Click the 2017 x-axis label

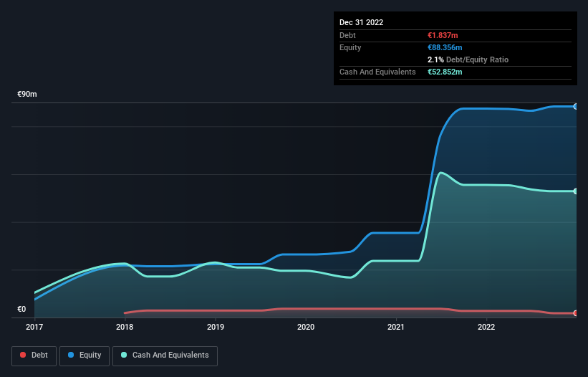click(34, 327)
